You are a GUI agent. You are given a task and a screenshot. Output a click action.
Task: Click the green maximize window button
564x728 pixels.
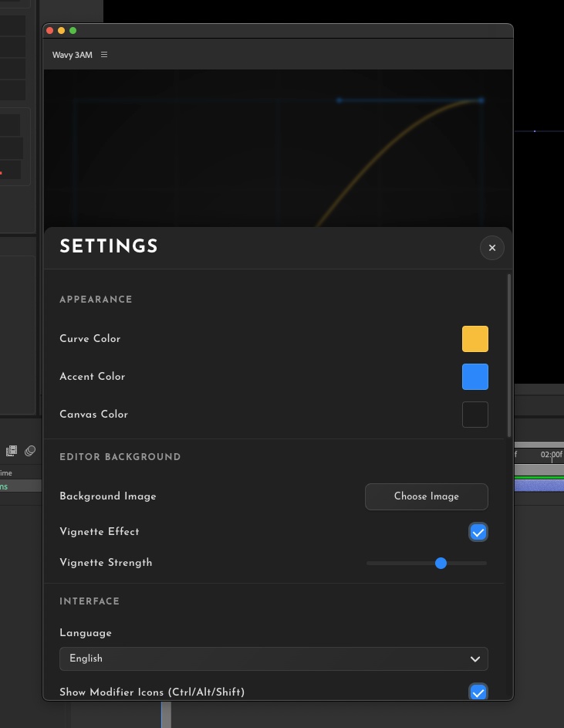pos(73,31)
